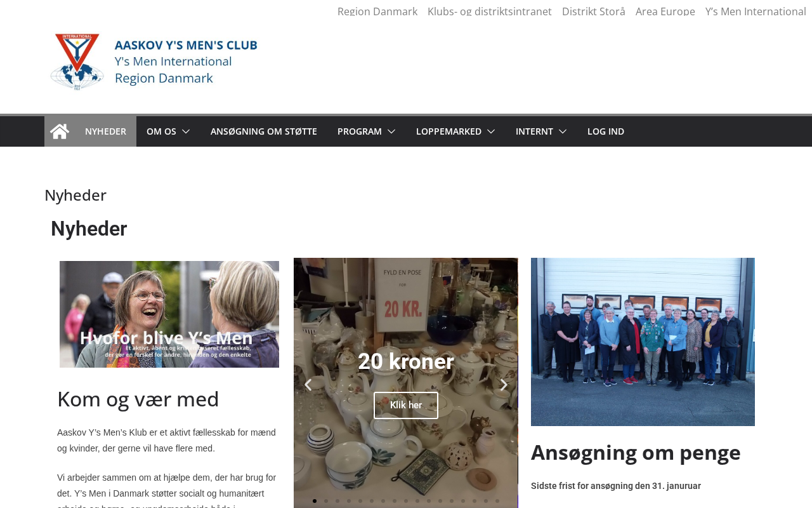Follow the Area Europe link
Image resolution: width=812 pixels, height=508 pixels.
(x=665, y=11)
